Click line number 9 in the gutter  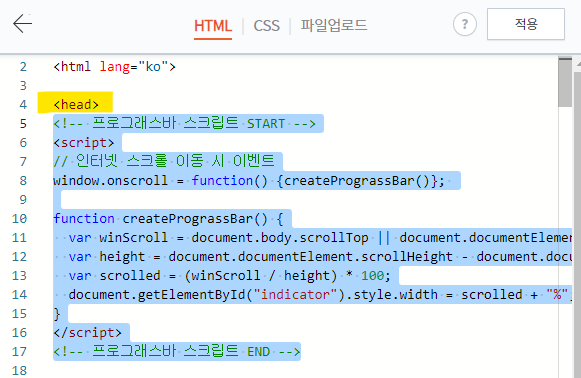23,200
